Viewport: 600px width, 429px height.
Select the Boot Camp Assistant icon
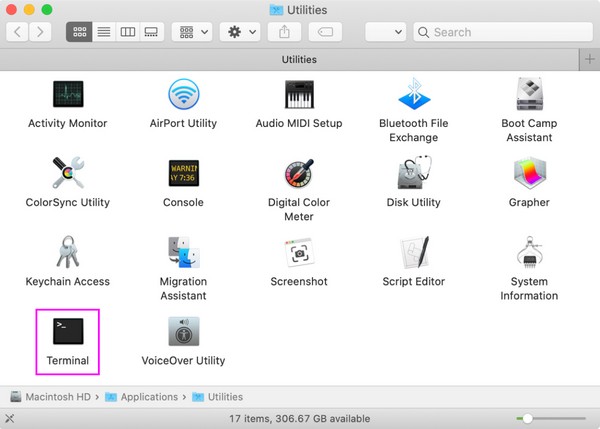click(530, 94)
